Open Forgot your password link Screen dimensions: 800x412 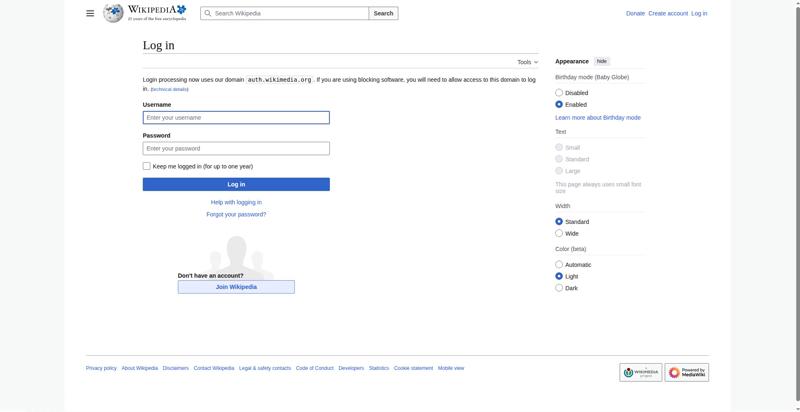[x=236, y=214]
